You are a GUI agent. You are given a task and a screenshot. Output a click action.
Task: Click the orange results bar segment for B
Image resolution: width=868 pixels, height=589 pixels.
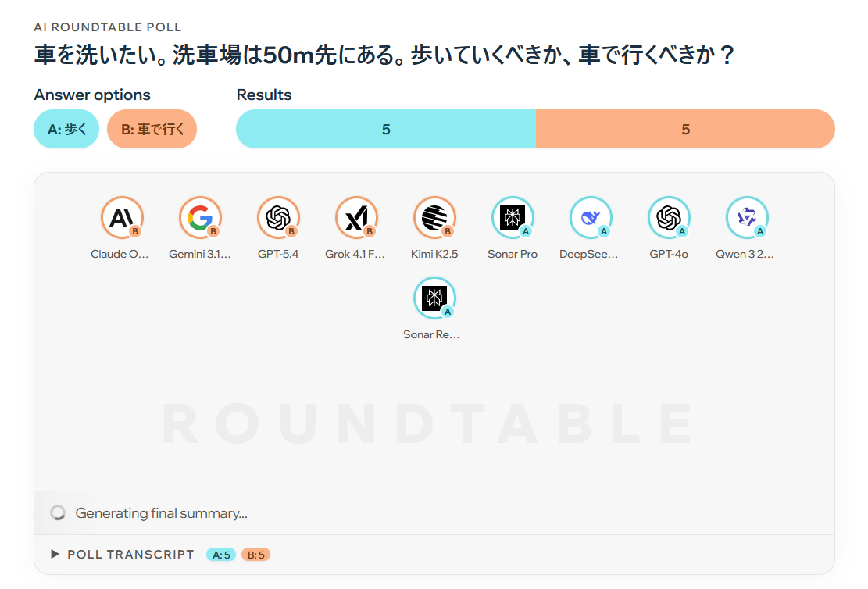pos(685,130)
